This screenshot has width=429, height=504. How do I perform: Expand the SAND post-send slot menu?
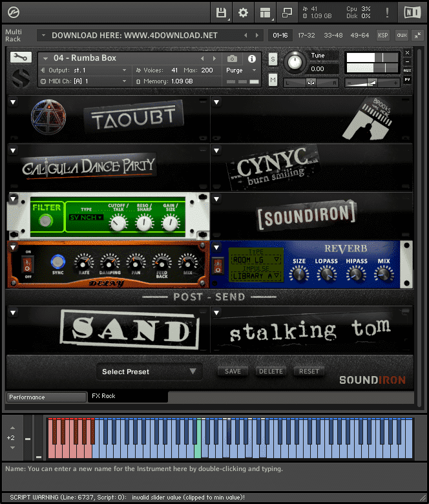pyautogui.click(x=13, y=313)
